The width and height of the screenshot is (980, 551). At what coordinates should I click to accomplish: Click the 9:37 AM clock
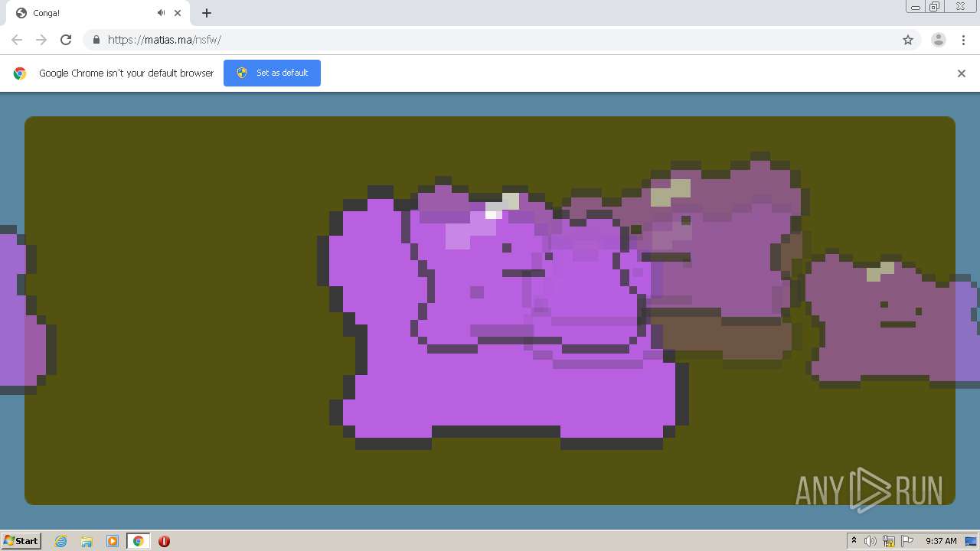tap(941, 541)
